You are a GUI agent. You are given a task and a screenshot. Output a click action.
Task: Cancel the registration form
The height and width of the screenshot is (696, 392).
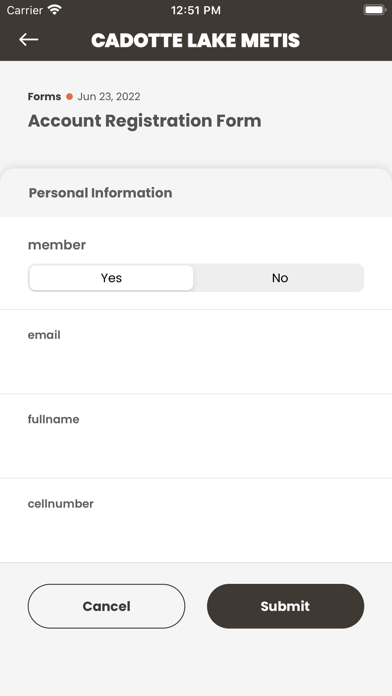[x=107, y=606]
